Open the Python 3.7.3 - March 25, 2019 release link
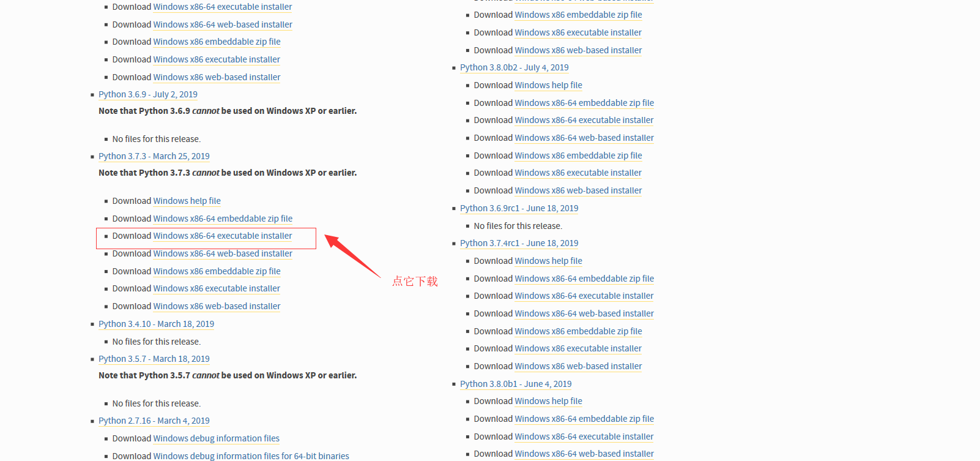The image size is (980, 461). point(154,156)
